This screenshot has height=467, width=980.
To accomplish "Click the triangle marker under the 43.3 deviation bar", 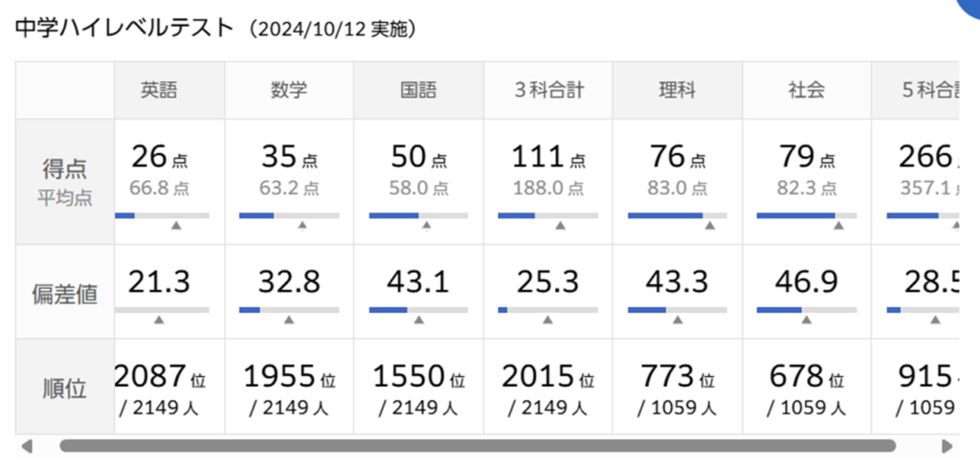I will click(678, 320).
